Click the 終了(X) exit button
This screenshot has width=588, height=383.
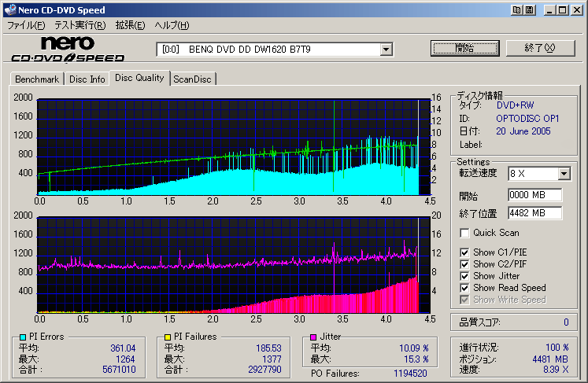pyautogui.click(x=540, y=48)
